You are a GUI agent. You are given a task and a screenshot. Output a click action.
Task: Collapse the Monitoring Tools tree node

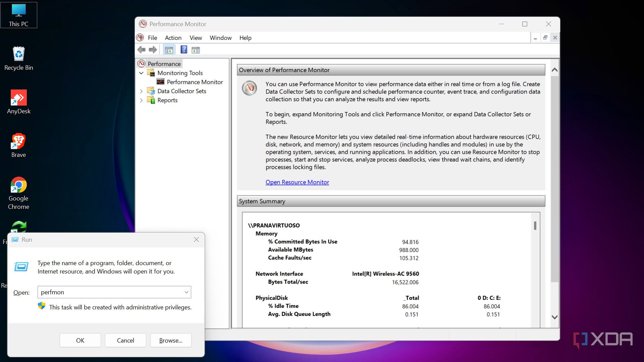(x=141, y=73)
